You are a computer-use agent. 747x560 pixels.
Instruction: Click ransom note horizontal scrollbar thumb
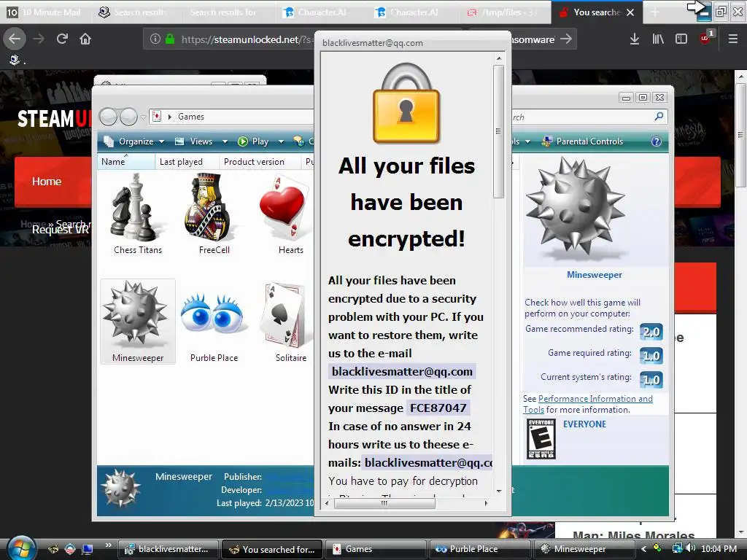click(x=384, y=503)
